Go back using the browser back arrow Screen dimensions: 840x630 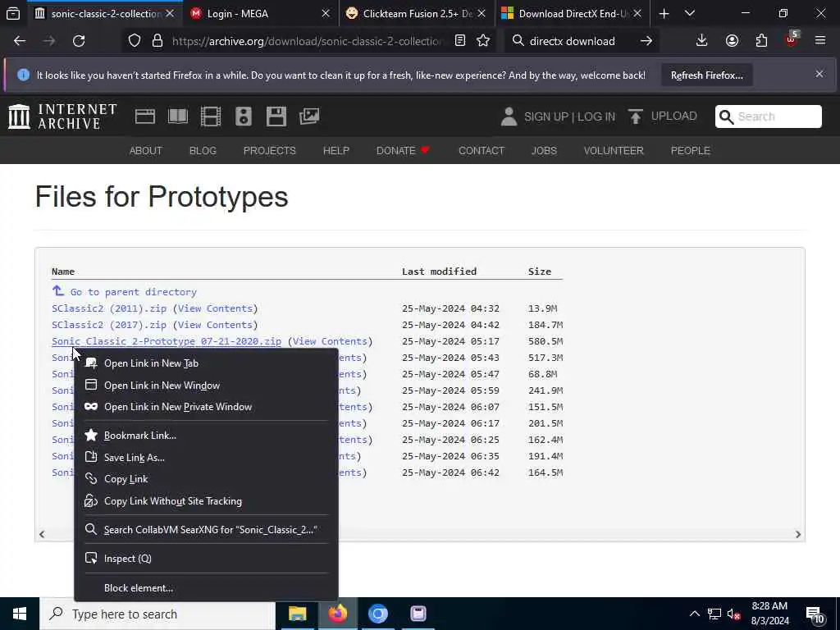point(20,41)
